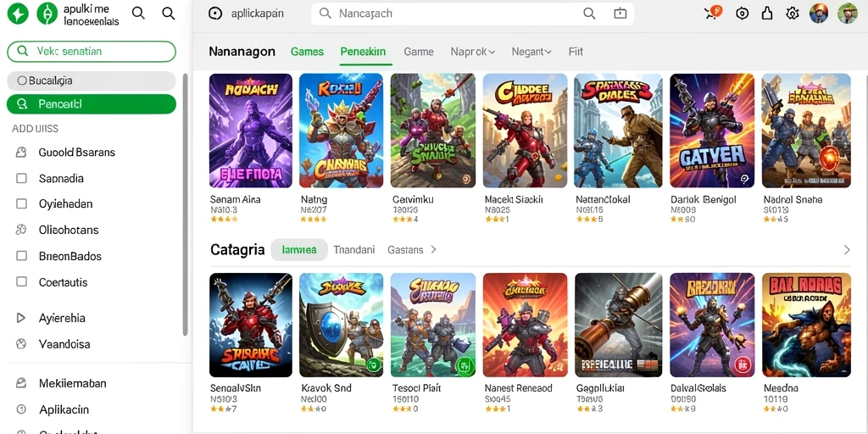Click the bag icon in top bar
The width and height of the screenshot is (868, 434).
[x=767, y=14]
